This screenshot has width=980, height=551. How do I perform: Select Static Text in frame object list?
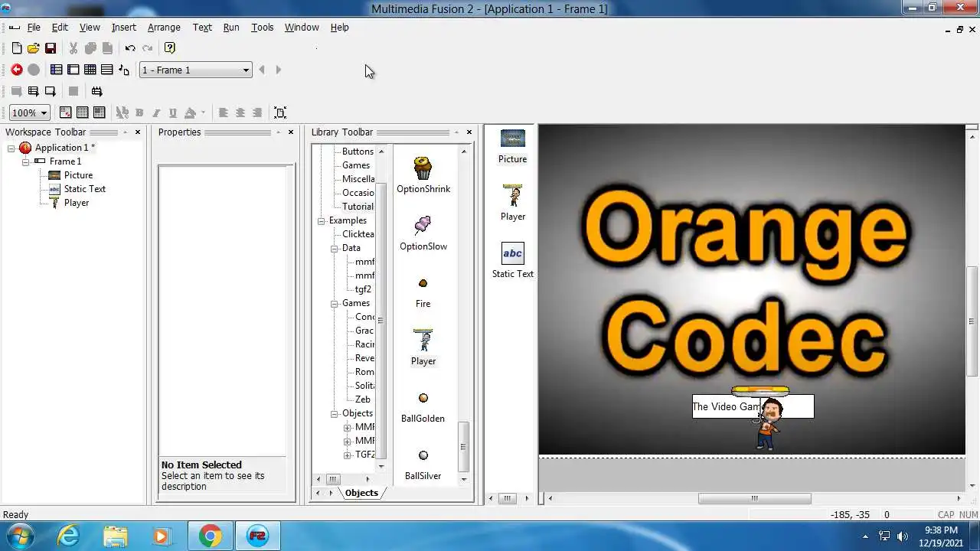[x=512, y=260]
